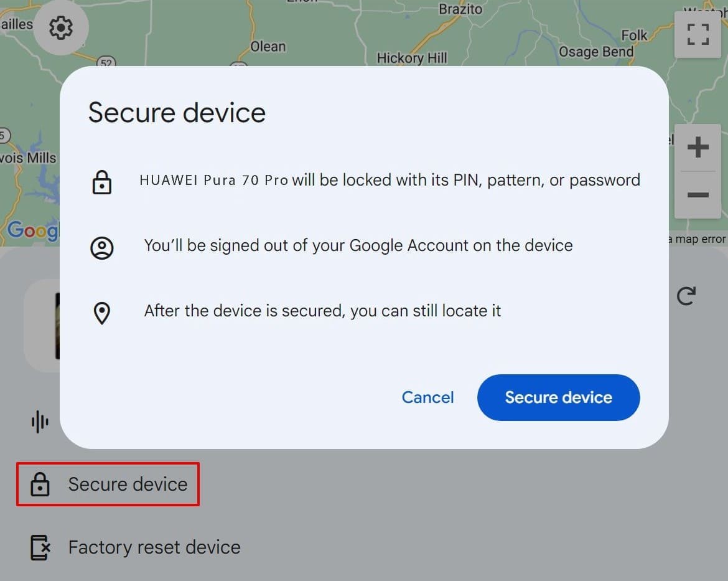Cancel the Secure device dialog
The height and width of the screenshot is (581, 728).
click(x=427, y=397)
